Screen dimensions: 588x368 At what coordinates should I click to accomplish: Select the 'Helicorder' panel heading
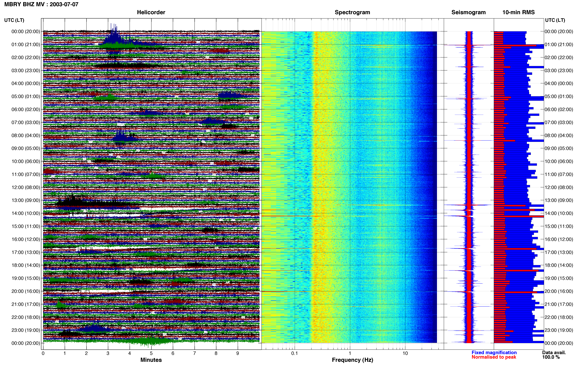point(151,12)
